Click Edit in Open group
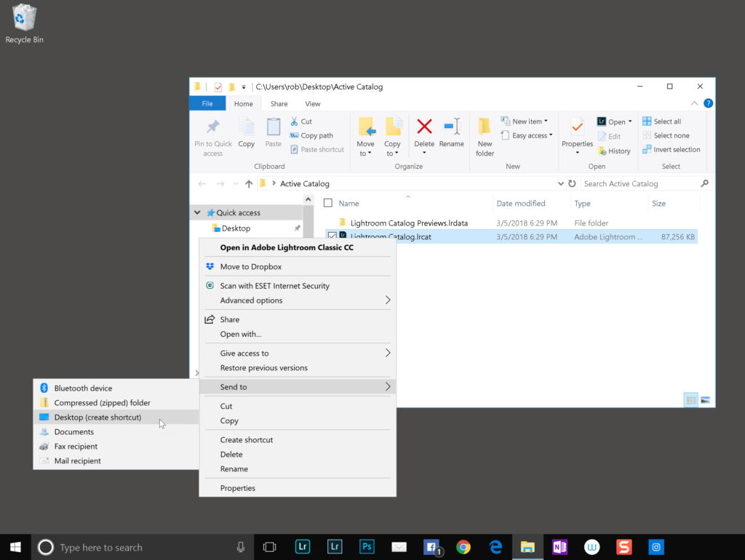Image resolution: width=745 pixels, height=560 pixels. click(x=609, y=136)
